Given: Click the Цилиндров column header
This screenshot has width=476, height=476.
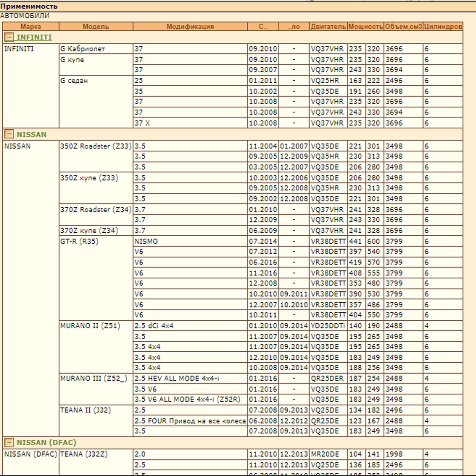Looking at the screenshot, I should pyautogui.click(x=443, y=26).
